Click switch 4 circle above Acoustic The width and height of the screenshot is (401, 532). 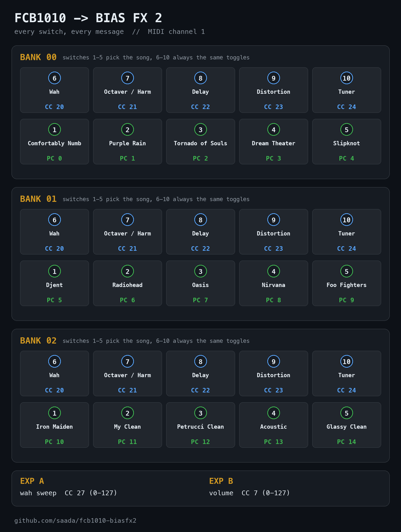click(274, 413)
